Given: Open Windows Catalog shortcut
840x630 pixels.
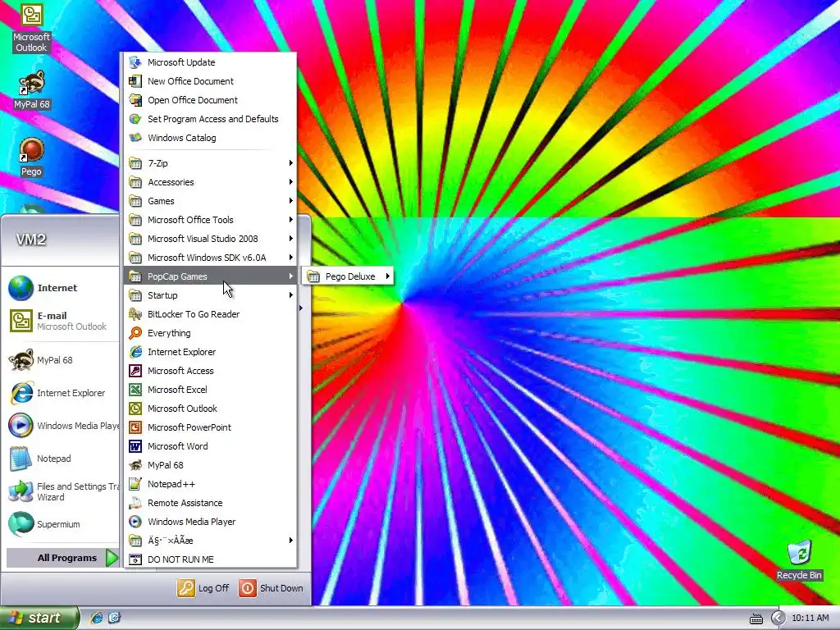Looking at the screenshot, I should click(x=209, y=138).
